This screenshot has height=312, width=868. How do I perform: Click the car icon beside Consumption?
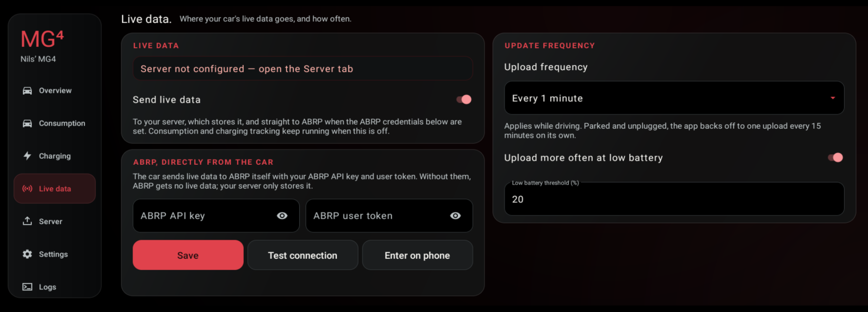coord(27,123)
